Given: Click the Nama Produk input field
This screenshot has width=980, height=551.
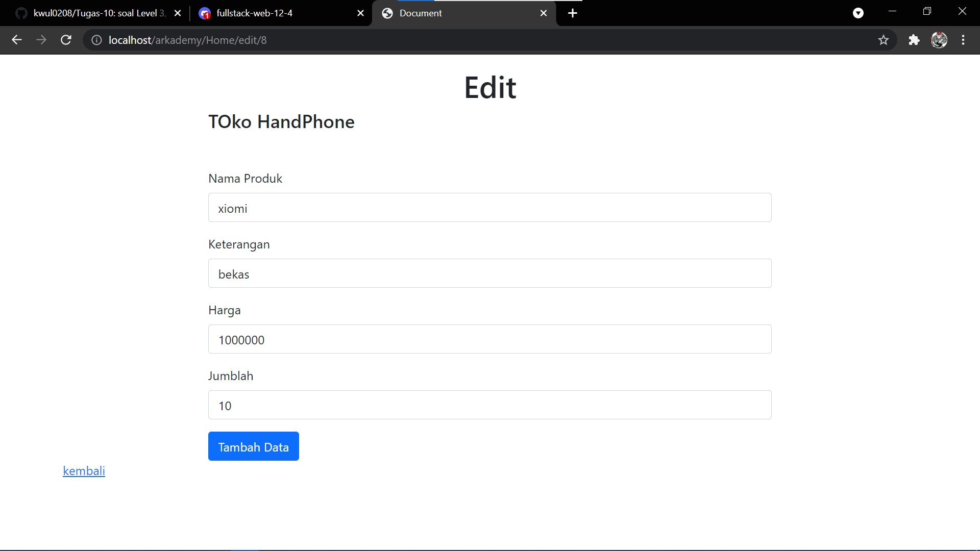Looking at the screenshot, I should click(489, 208).
